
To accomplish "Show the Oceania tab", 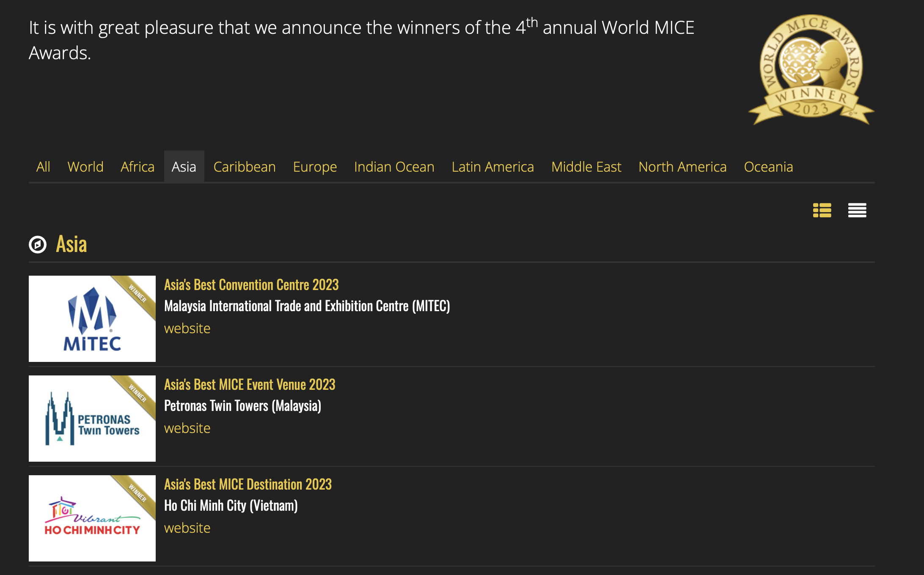I will tap(768, 167).
